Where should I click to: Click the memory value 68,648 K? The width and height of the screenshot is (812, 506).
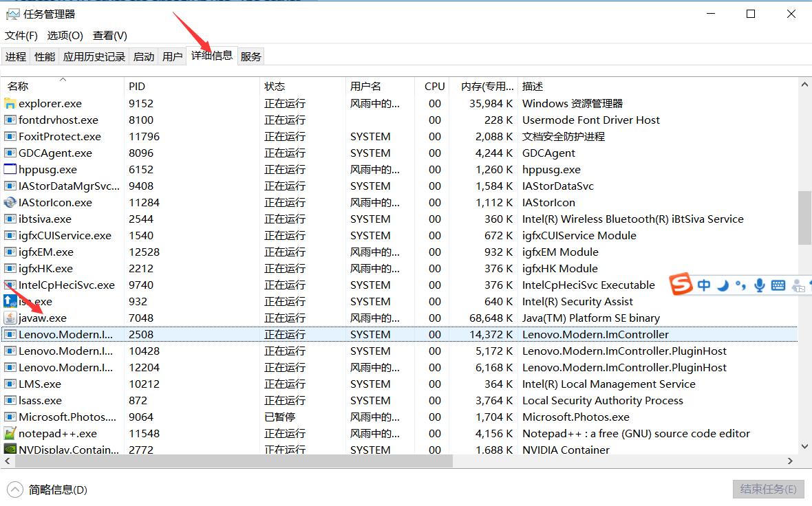click(x=491, y=318)
